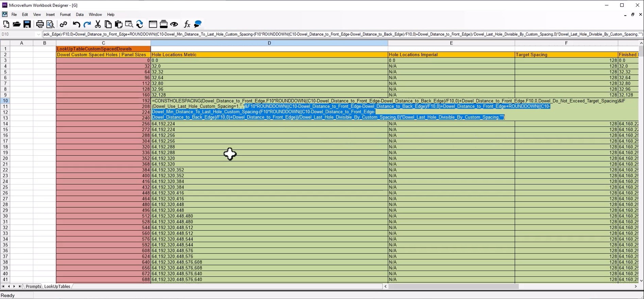
Task: Click the Save workbook icon
Action: tap(27, 24)
